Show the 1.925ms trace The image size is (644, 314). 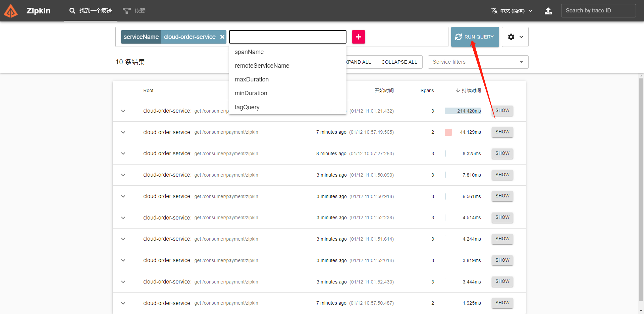pos(502,303)
